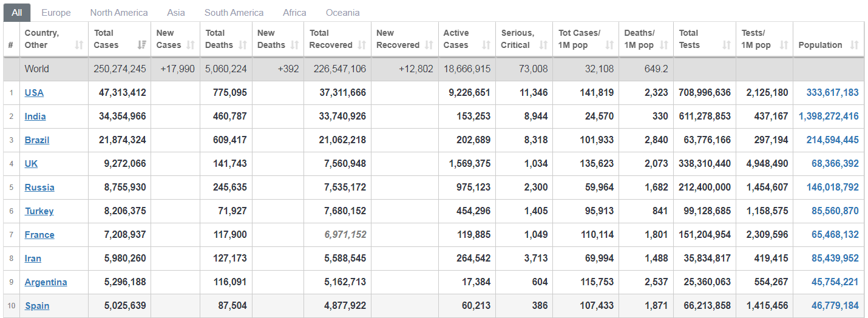868x318 pixels.
Task: Click the Deaths/1M pop column header
Action: 646,39
